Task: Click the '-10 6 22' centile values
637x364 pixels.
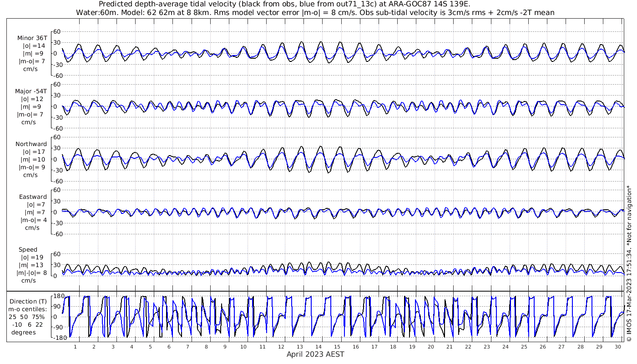Action: coord(28,324)
